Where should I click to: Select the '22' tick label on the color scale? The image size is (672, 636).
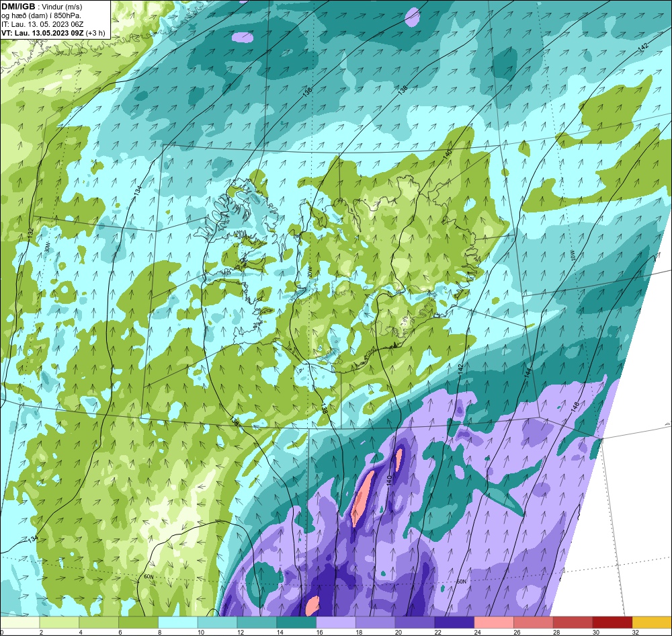pos(438,632)
